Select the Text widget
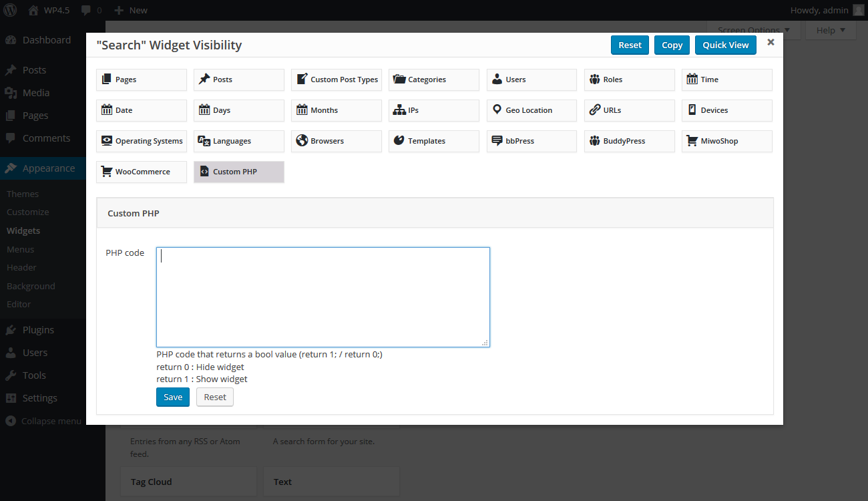Image resolution: width=868 pixels, height=501 pixels. tap(331, 482)
